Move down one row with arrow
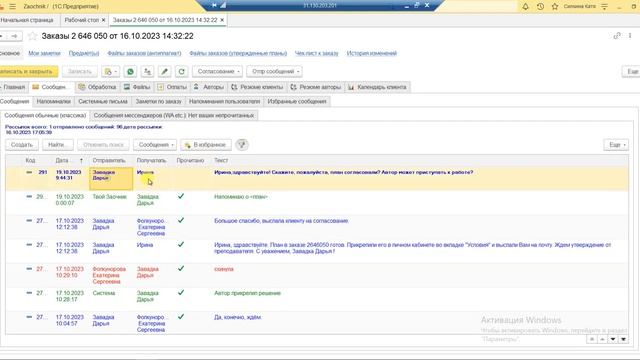The height and width of the screenshot is (360, 640). [613, 339]
